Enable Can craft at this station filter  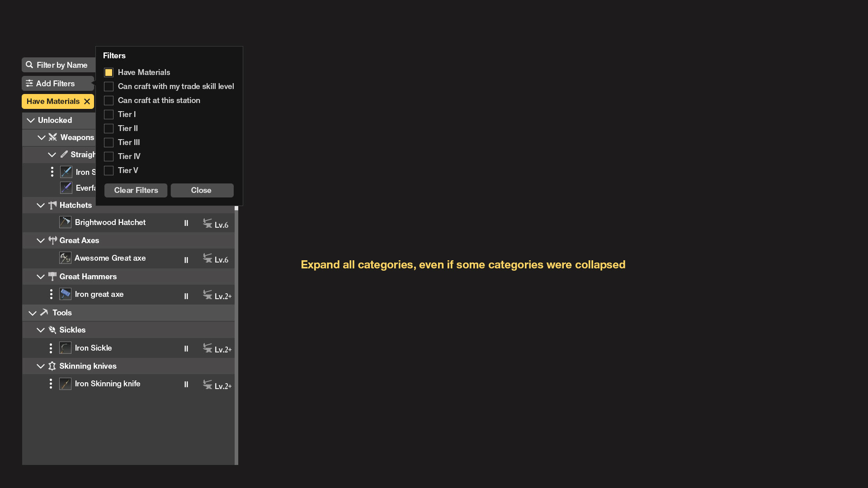(x=108, y=100)
